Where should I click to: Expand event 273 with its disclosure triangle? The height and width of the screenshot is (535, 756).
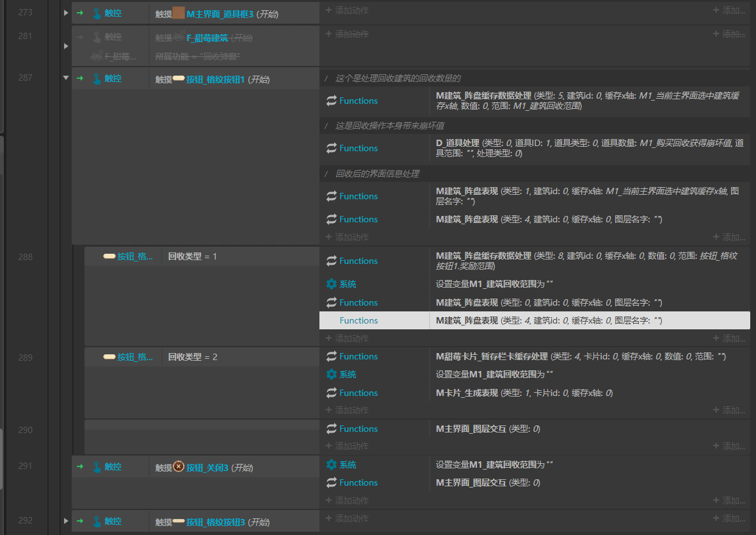[65, 13]
